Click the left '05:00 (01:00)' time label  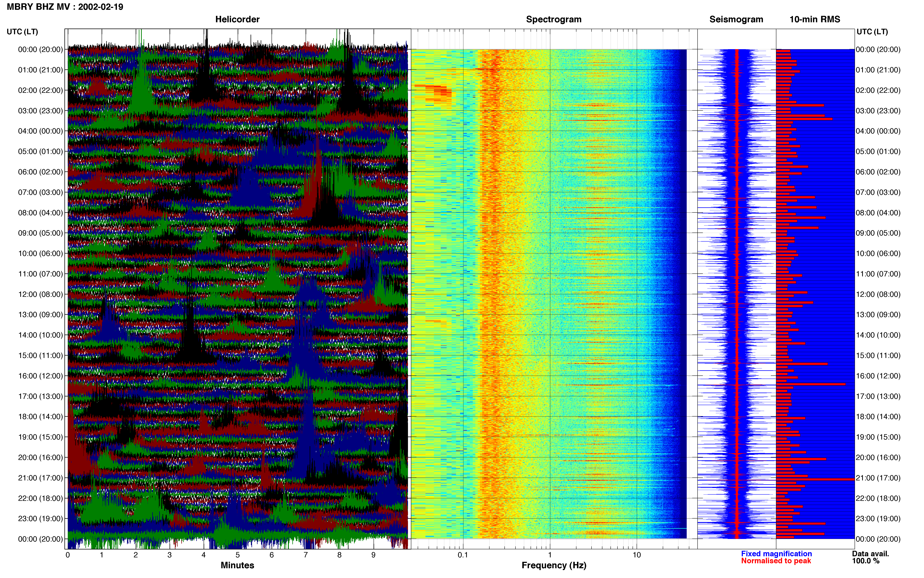coord(41,151)
